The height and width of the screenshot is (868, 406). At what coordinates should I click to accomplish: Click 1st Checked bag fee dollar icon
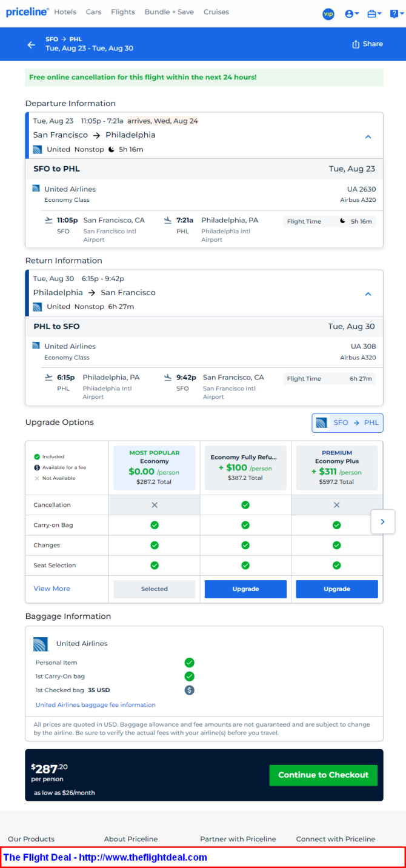[x=190, y=690]
